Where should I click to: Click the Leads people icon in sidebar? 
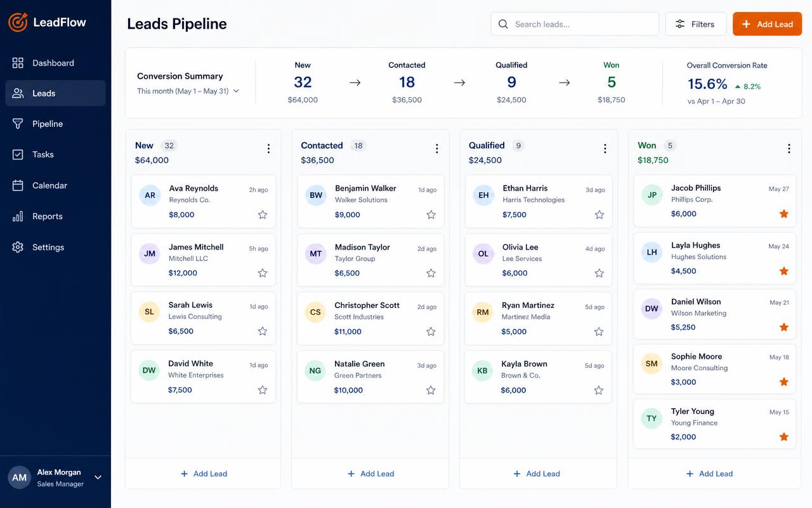(18, 93)
